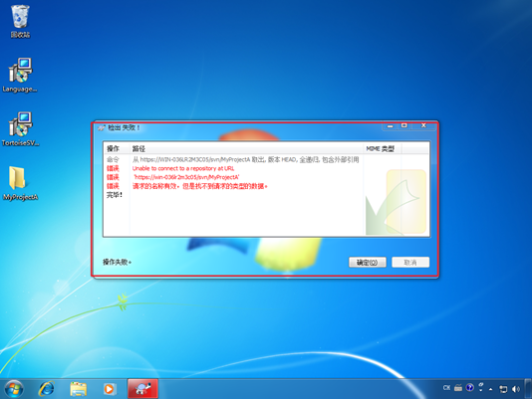Click the volume speaker icon in tray
This screenshot has height=399, width=532.
click(x=516, y=389)
